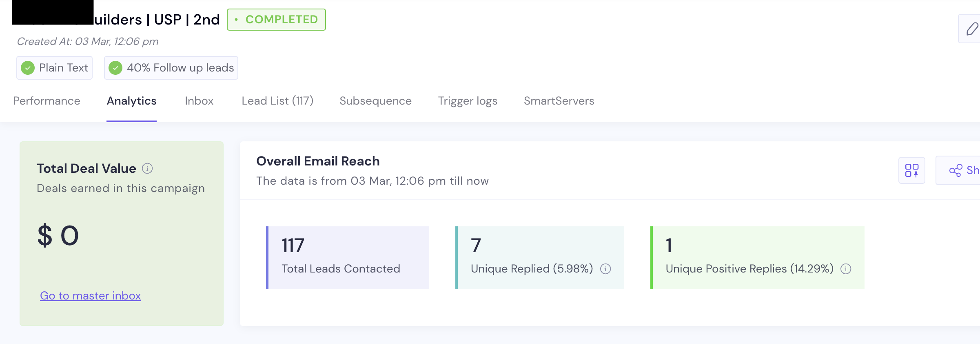Select the Unique Replied stat card
Viewport: 980px width, 344px height.
tap(539, 258)
